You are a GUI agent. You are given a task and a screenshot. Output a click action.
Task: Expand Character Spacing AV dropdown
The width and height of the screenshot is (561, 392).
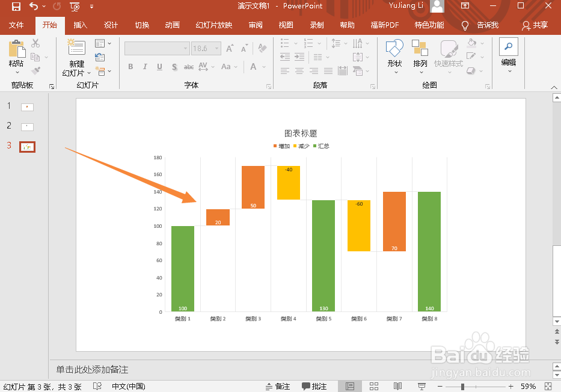(x=213, y=67)
